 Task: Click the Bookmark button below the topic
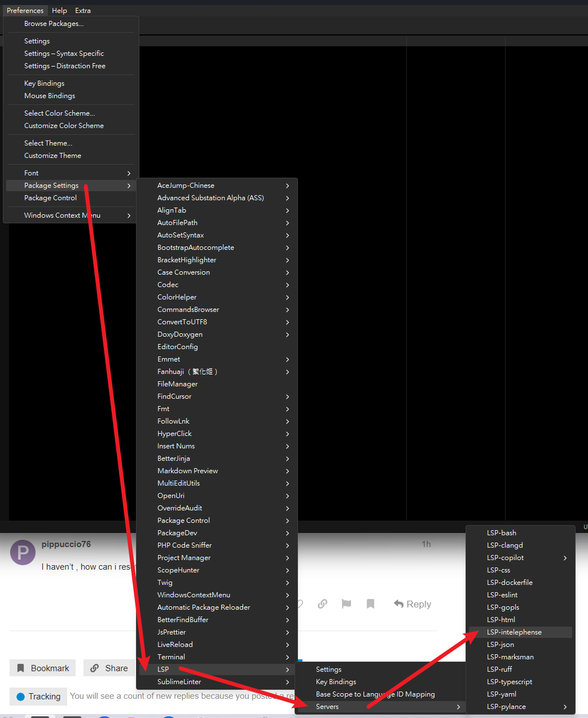tap(43, 668)
